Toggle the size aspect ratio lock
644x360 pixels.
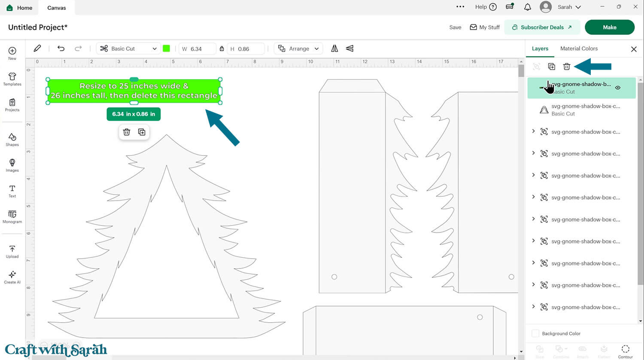(x=222, y=49)
